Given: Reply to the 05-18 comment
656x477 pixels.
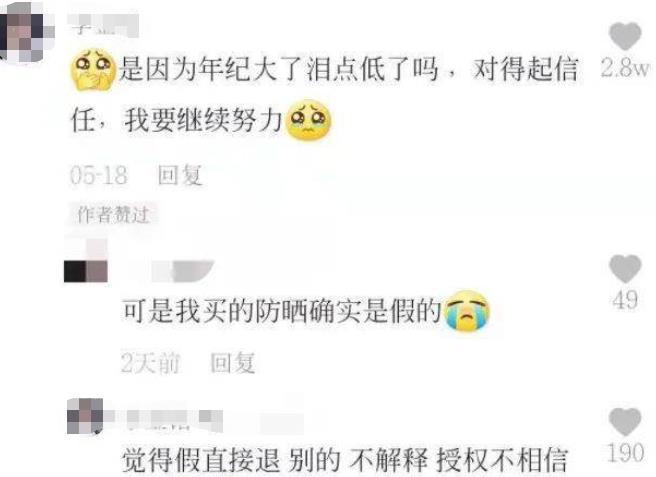Looking at the screenshot, I should pos(180,175).
